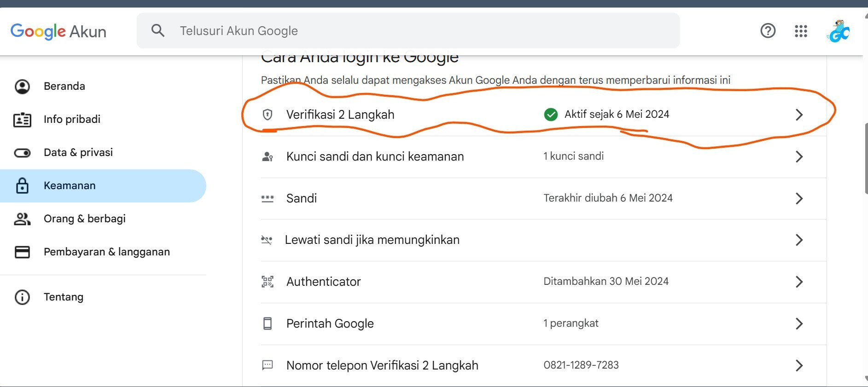Click the Perintah Google phone icon
Viewport: 868px width, 387px height.
268,323
